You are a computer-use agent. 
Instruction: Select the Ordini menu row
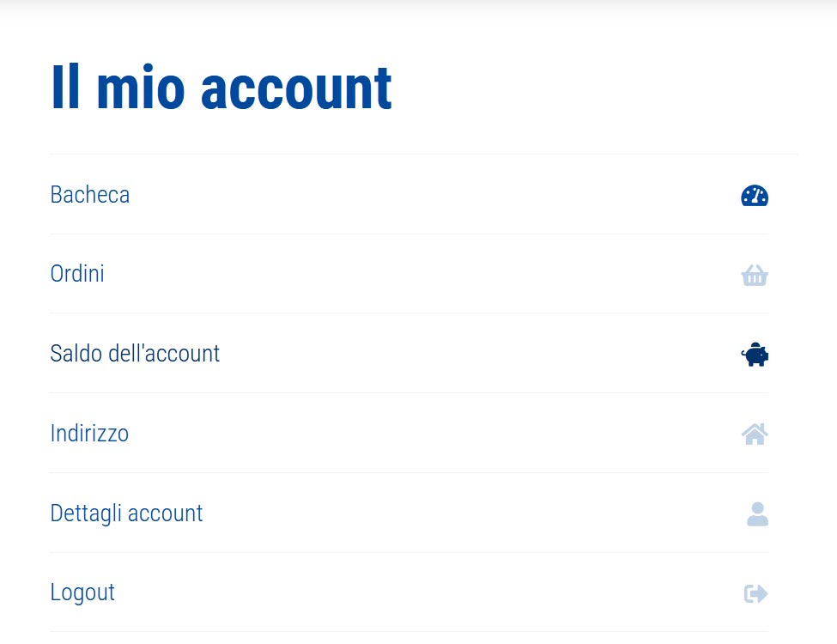pos(409,274)
